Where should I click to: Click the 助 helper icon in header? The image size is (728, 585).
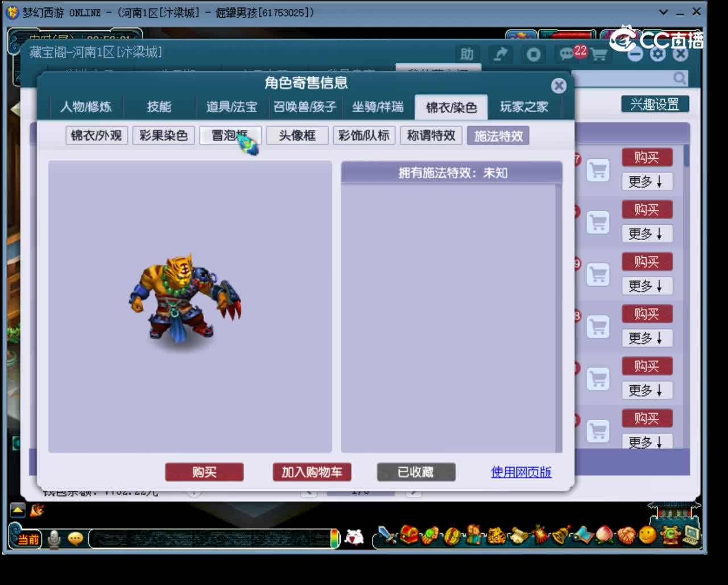coord(467,54)
